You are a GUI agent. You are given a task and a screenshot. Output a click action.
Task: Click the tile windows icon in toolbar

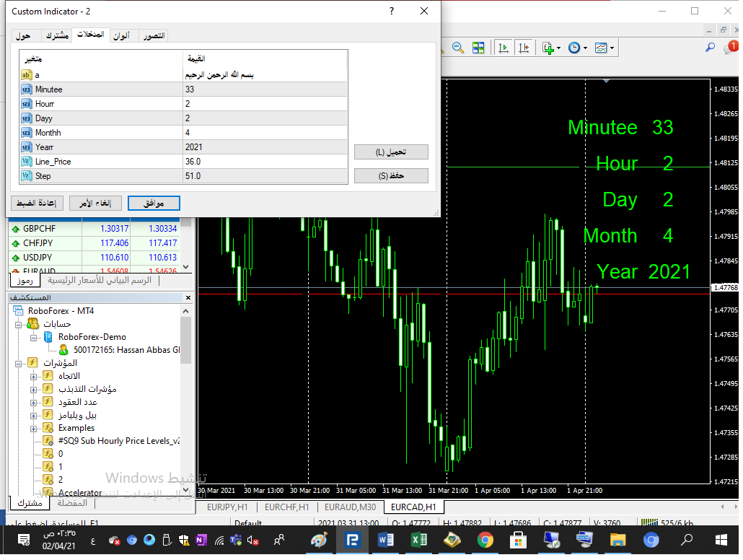[478, 48]
